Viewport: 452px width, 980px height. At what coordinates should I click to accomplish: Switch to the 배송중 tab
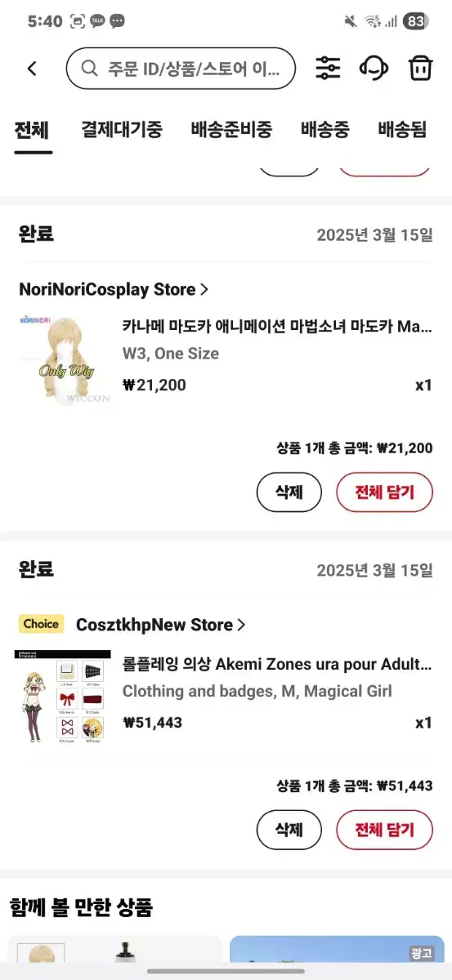pyautogui.click(x=325, y=129)
